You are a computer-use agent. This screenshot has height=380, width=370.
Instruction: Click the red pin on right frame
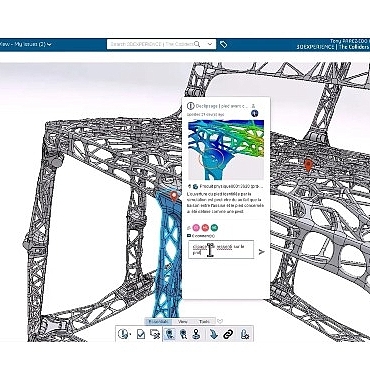(x=309, y=165)
